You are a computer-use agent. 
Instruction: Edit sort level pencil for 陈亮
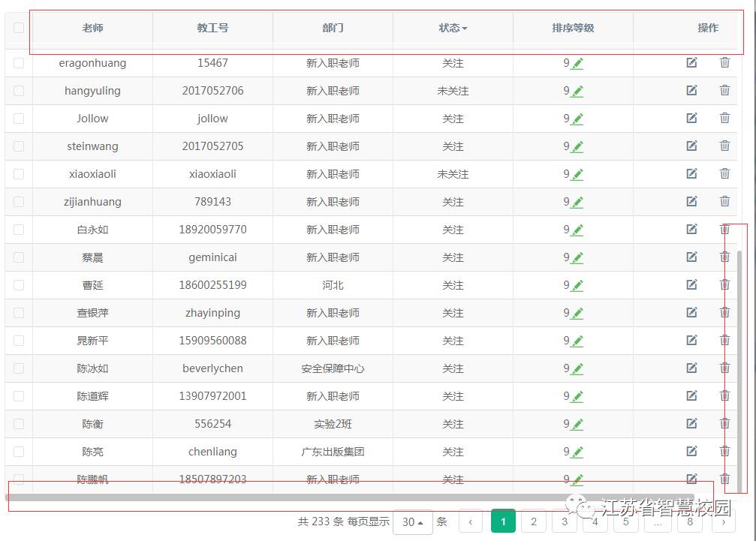click(x=577, y=452)
